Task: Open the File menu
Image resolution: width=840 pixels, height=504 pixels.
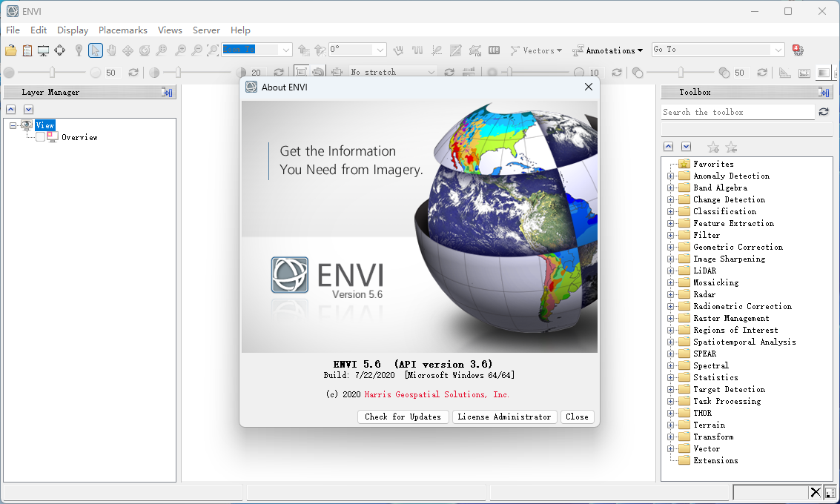Action: pos(13,30)
